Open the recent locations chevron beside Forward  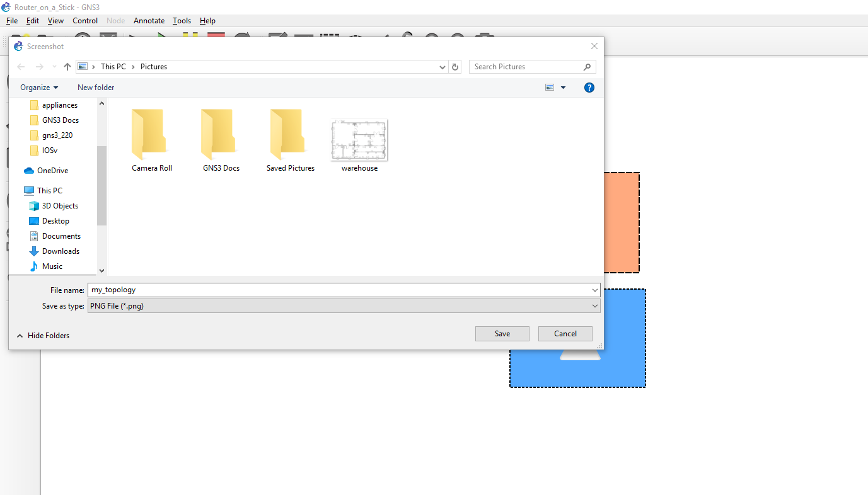54,67
